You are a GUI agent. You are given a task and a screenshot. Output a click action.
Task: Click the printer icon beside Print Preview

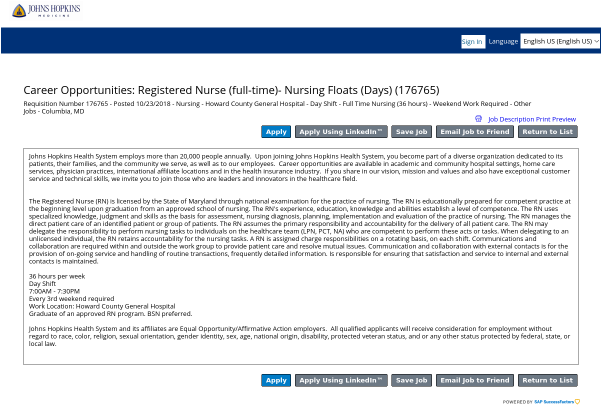[479, 118]
